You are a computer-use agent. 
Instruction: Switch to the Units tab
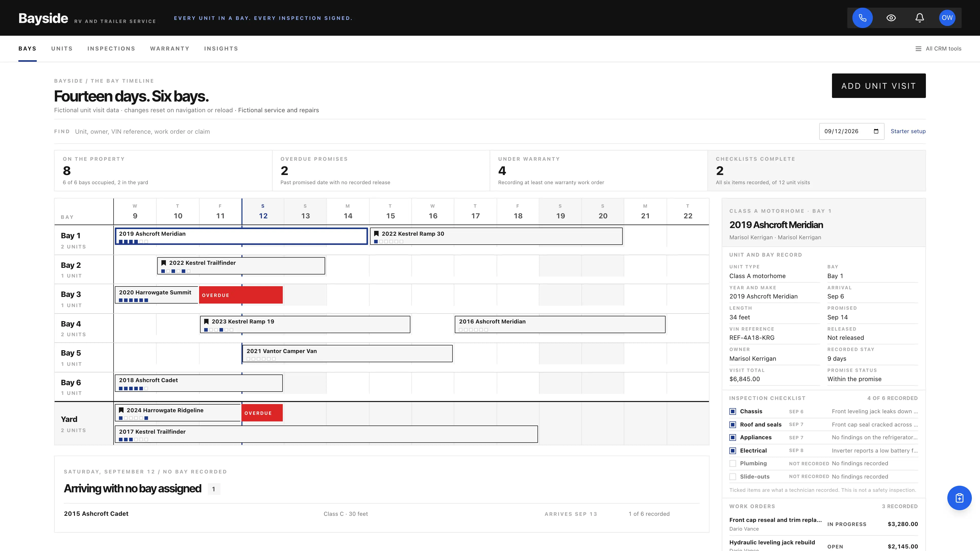pyautogui.click(x=62, y=49)
